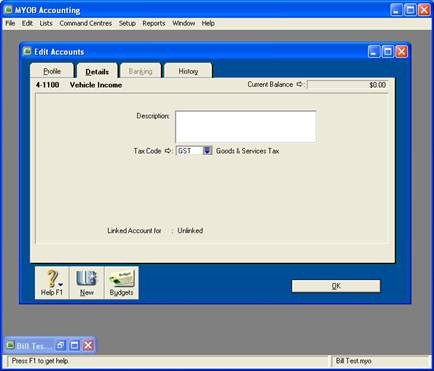
Task: Restore the minimized Bill Test window
Action: [60, 345]
